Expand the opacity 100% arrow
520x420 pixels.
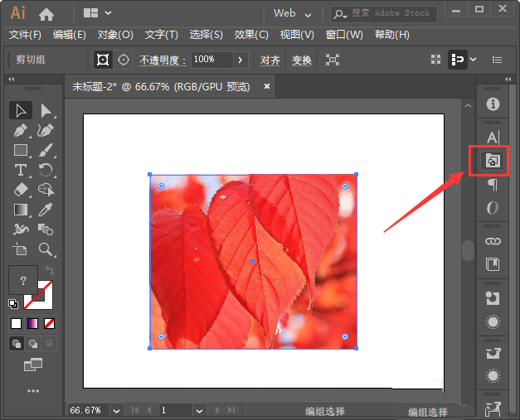[241, 60]
